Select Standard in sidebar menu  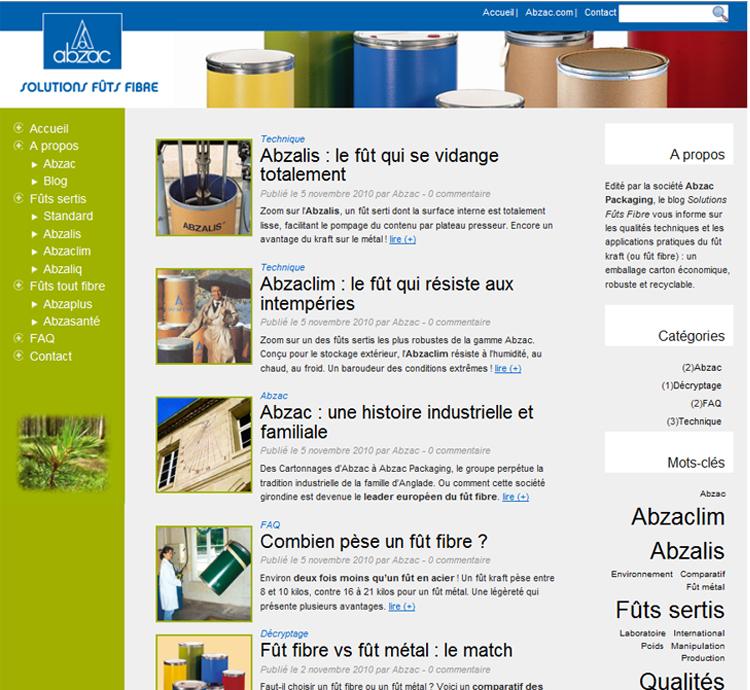(x=68, y=216)
